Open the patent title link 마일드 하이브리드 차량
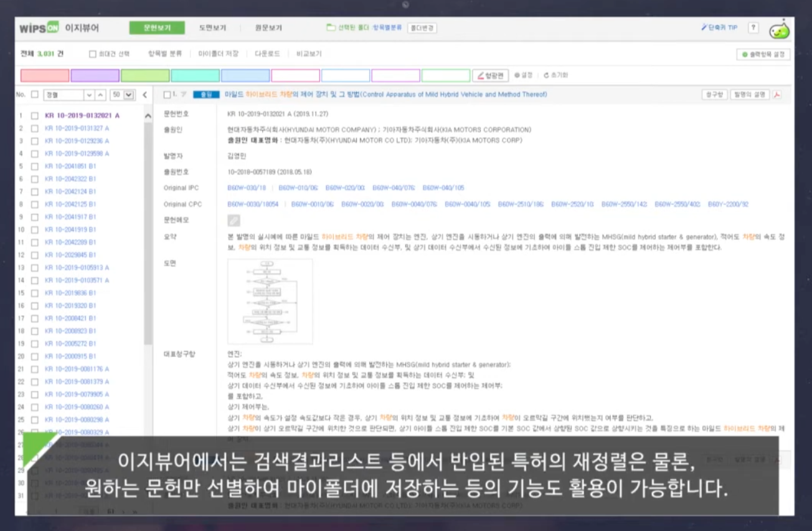 tap(385, 95)
